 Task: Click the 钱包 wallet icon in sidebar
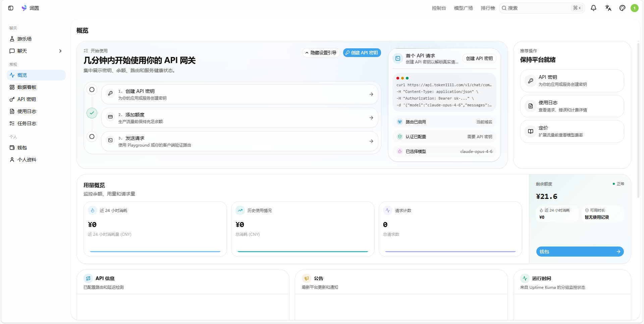click(x=12, y=148)
